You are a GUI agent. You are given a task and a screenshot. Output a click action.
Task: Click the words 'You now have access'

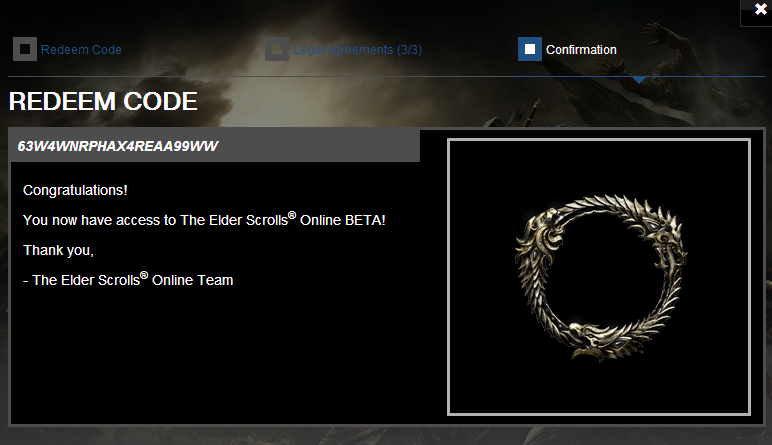[x=92, y=220]
